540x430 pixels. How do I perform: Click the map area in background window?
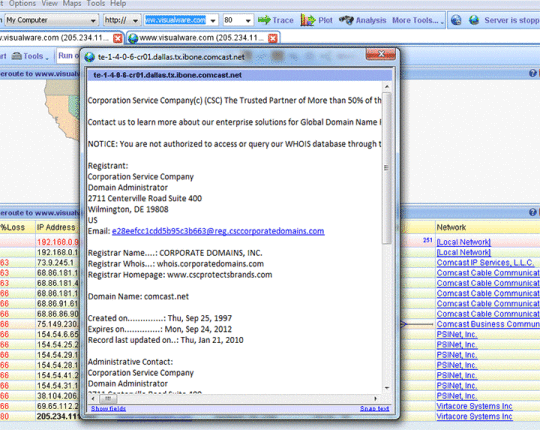pos(62,110)
